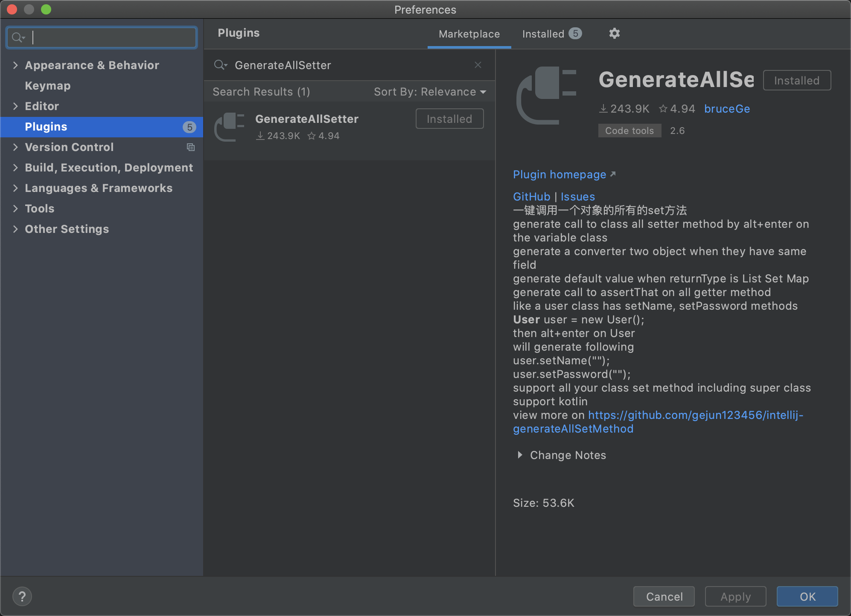
Task: Expand Build, Execution, Deployment node
Action: coord(15,168)
